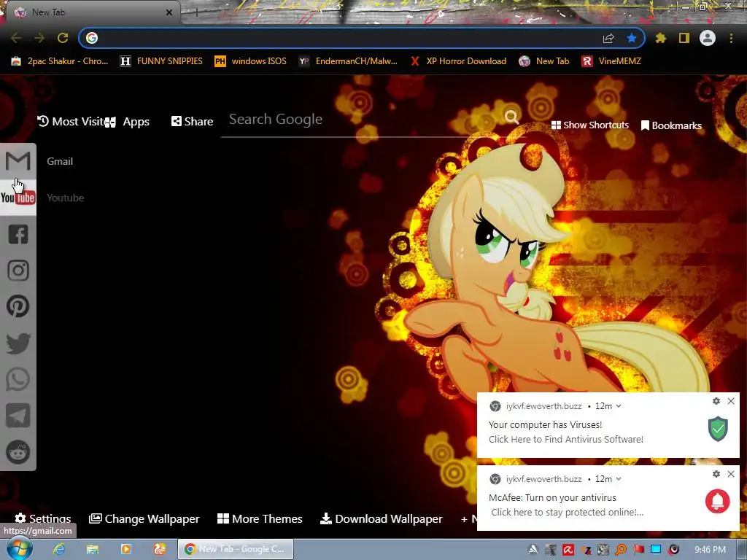Screen dimensions: 747x560
Task: Open the Chrome extensions puzzle icon
Action: click(x=661, y=38)
